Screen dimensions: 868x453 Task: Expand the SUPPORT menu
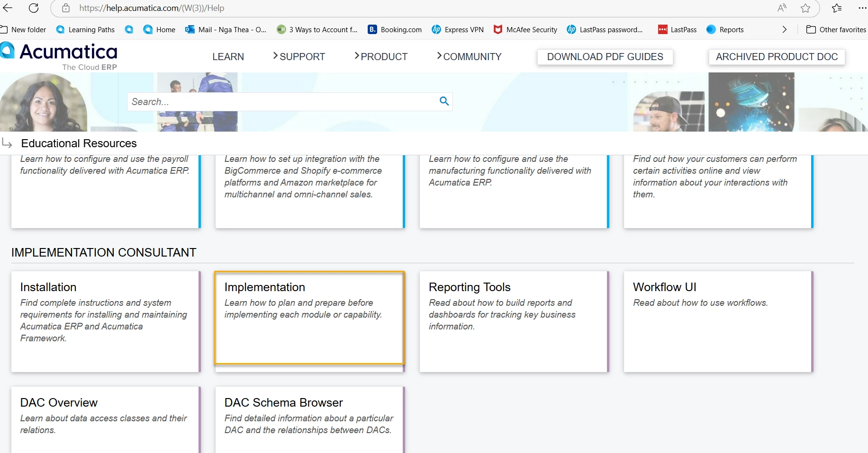click(x=299, y=57)
